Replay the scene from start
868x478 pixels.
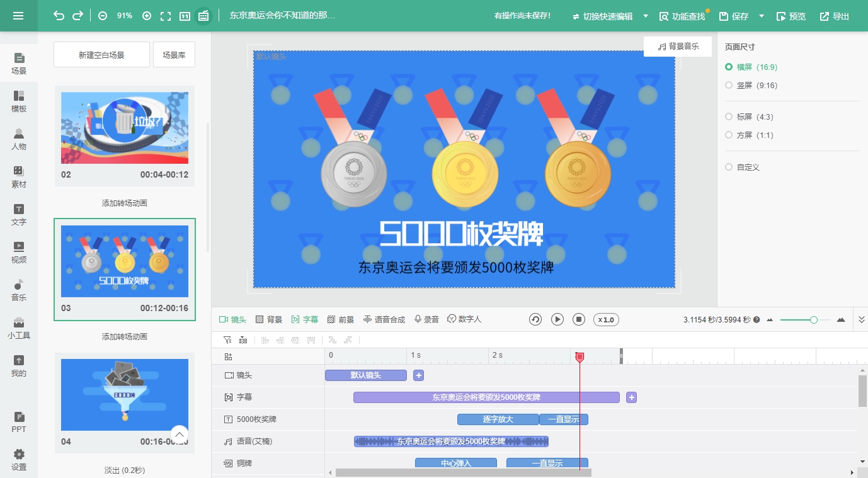(x=535, y=319)
